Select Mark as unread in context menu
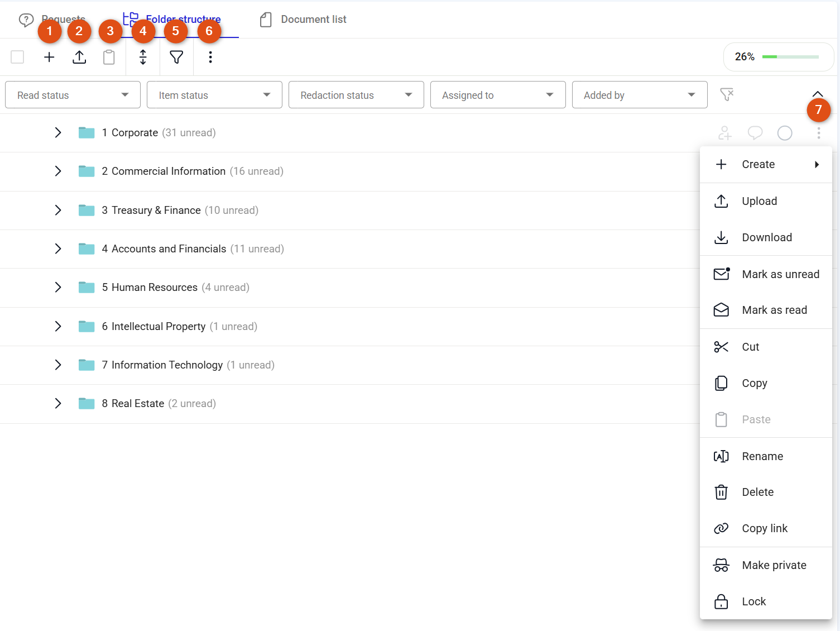The image size is (840, 631). [766, 274]
